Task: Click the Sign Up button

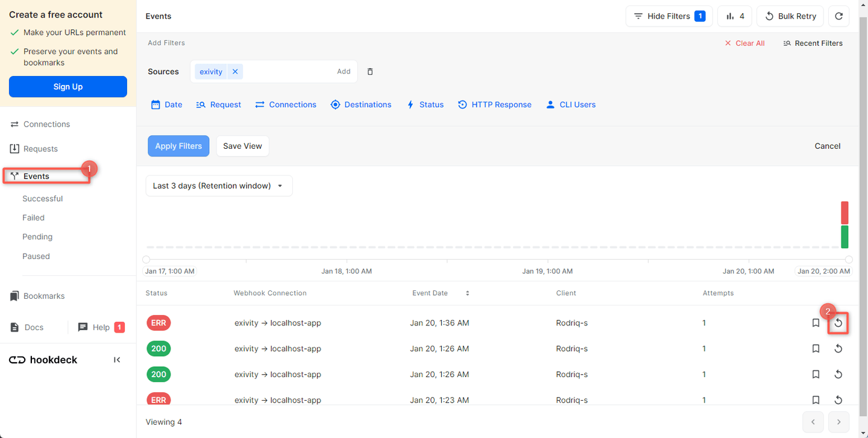Action: (68, 87)
